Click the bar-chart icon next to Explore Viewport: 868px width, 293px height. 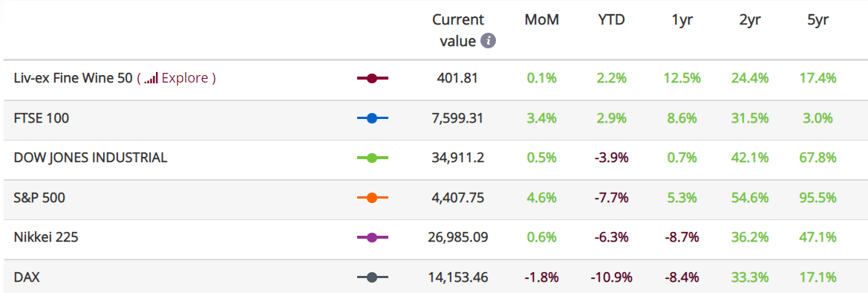(x=151, y=77)
